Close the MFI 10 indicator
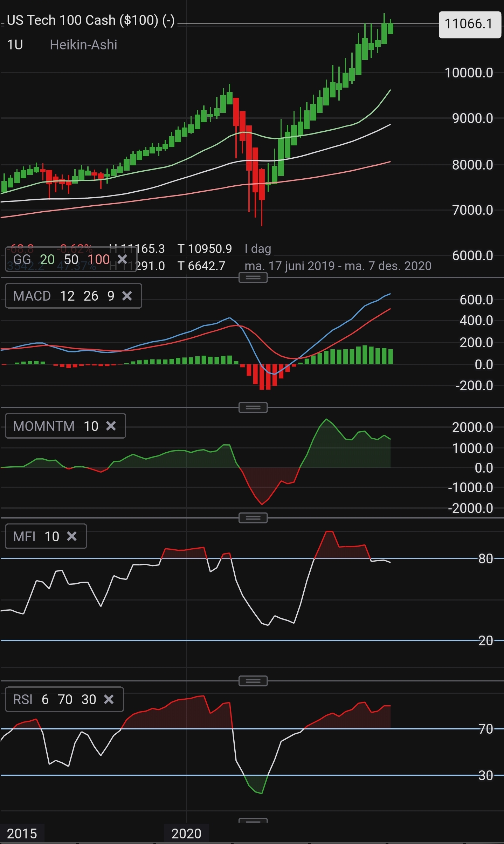 pyautogui.click(x=72, y=536)
